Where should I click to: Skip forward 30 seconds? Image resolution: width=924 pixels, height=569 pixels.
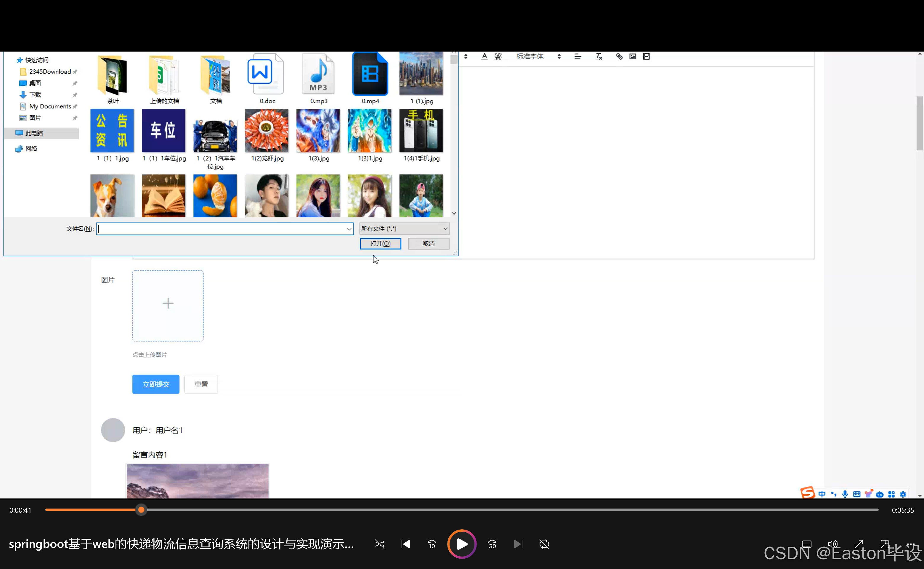[x=492, y=544]
